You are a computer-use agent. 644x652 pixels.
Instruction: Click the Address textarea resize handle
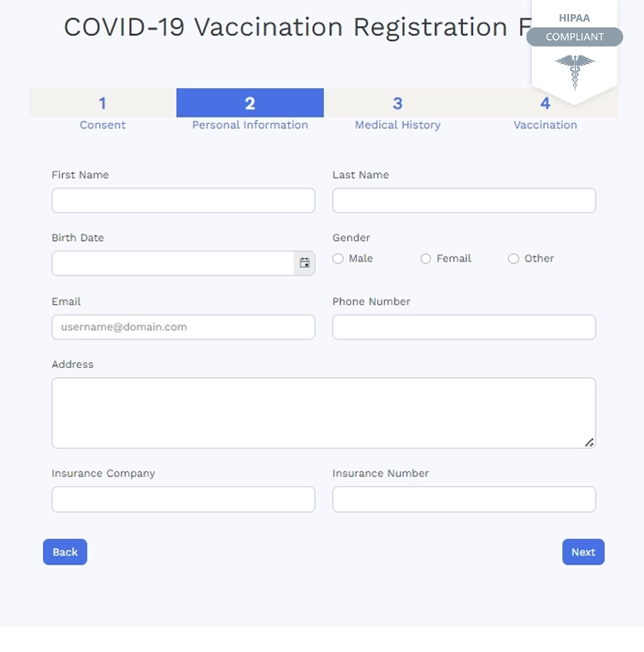tap(589, 442)
